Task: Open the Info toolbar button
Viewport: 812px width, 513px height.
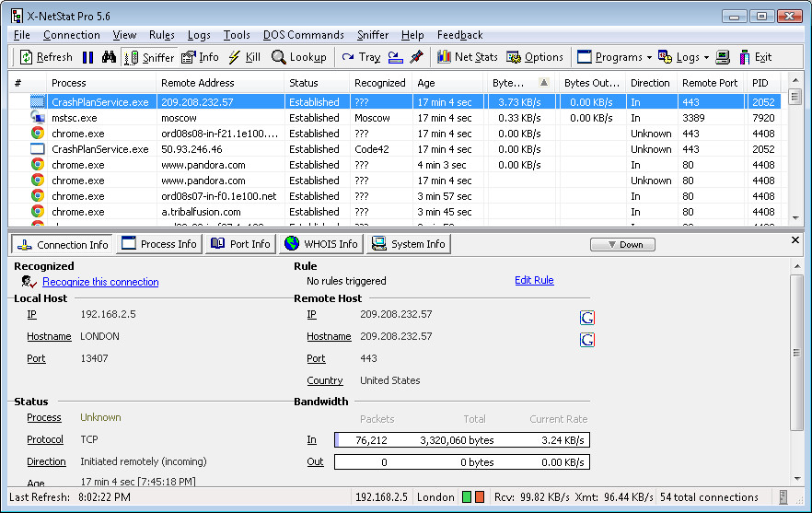Action: click(200, 57)
